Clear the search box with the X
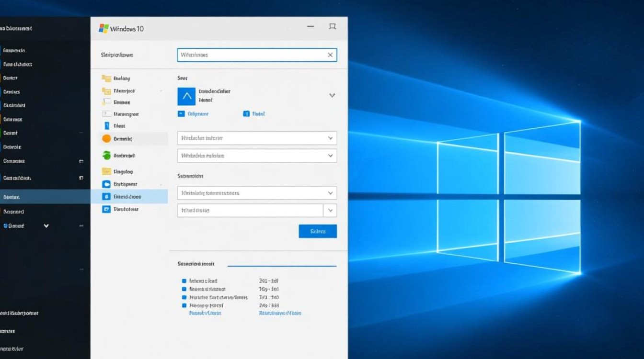Screen dimensions: 644x359 pos(330,55)
